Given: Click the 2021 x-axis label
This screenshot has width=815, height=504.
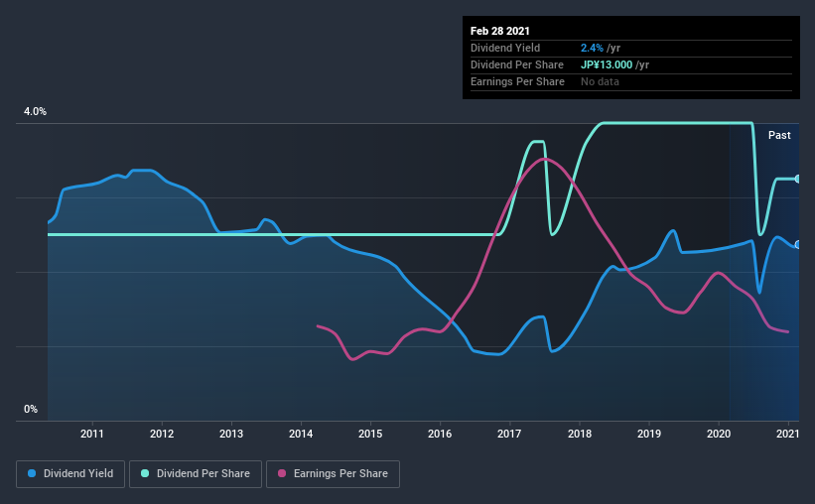Looking at the screenshot, I should point(788,434).
